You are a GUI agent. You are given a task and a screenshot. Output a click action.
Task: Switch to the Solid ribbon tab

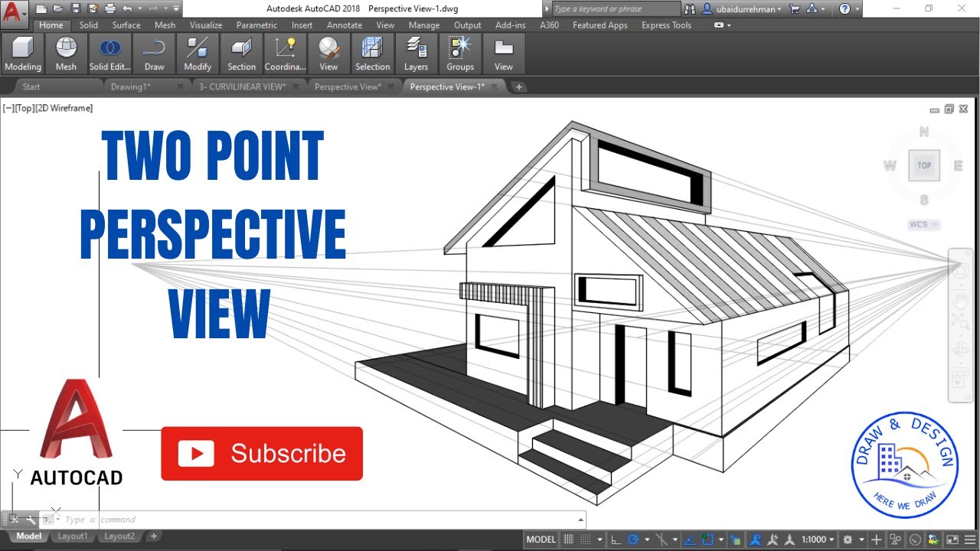click(x=89, y=25)
